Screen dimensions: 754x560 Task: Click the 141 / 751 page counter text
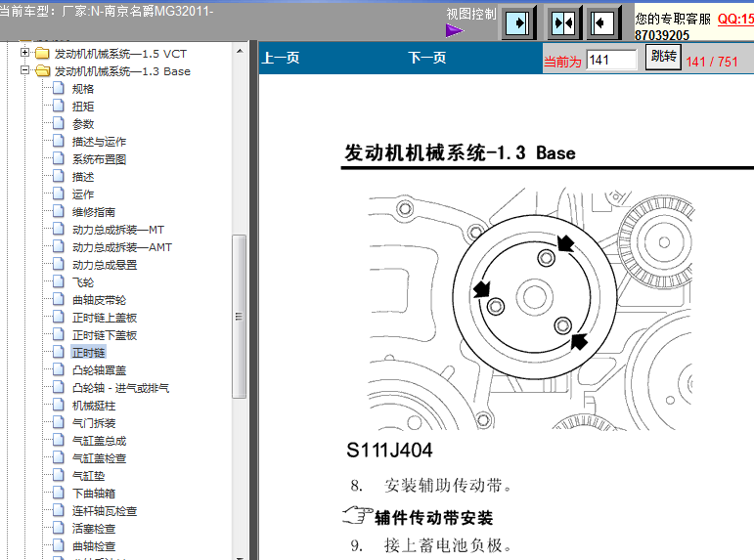click(x=712, y=62)
